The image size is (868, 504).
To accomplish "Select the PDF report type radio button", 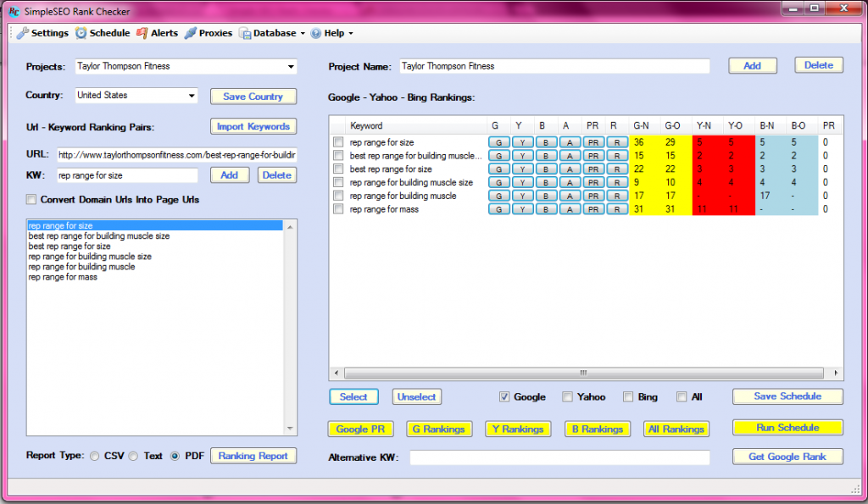I will click(x=175, y=457).
